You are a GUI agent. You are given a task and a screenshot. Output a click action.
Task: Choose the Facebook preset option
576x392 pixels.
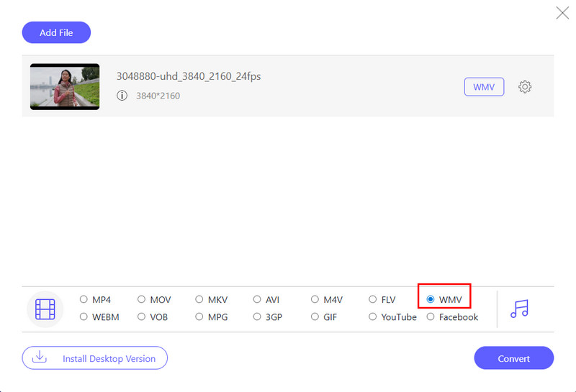click(x=431, y=316)
